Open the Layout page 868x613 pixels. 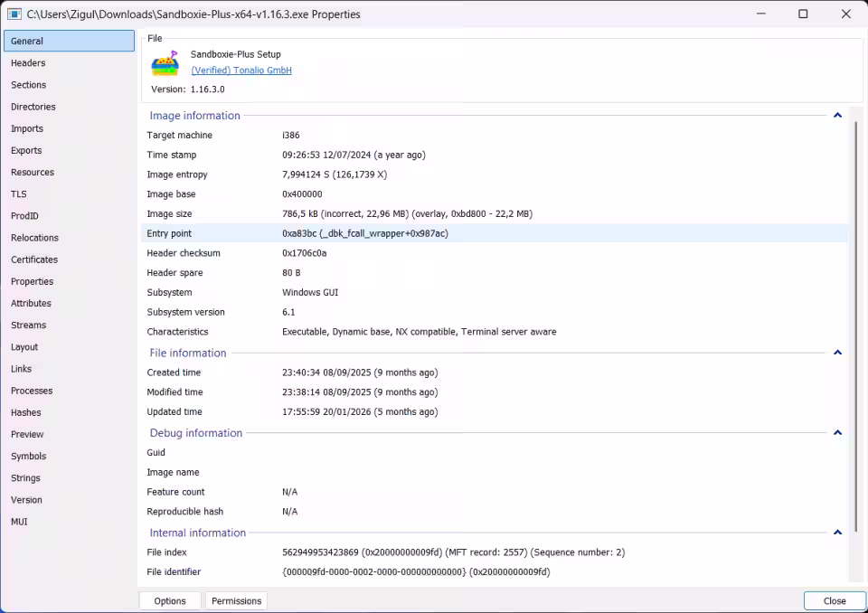pyautogui.click(x=70, y=347)
